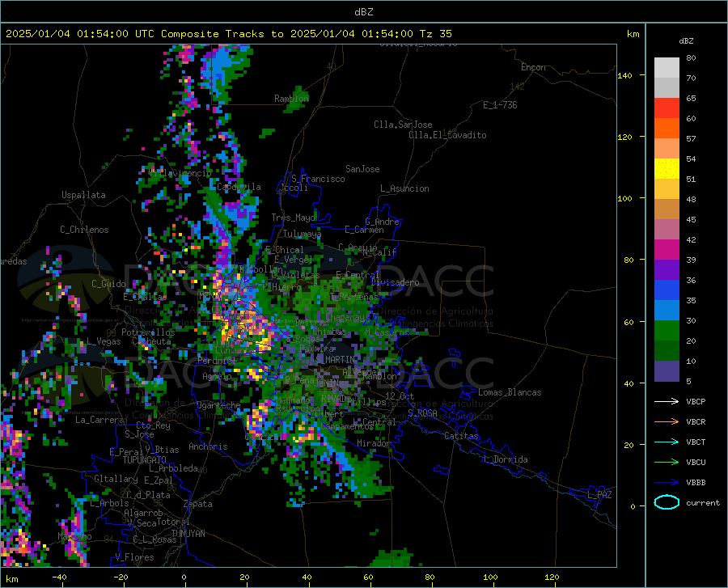Click the 'La_Carrera' place label

(99, 420)
